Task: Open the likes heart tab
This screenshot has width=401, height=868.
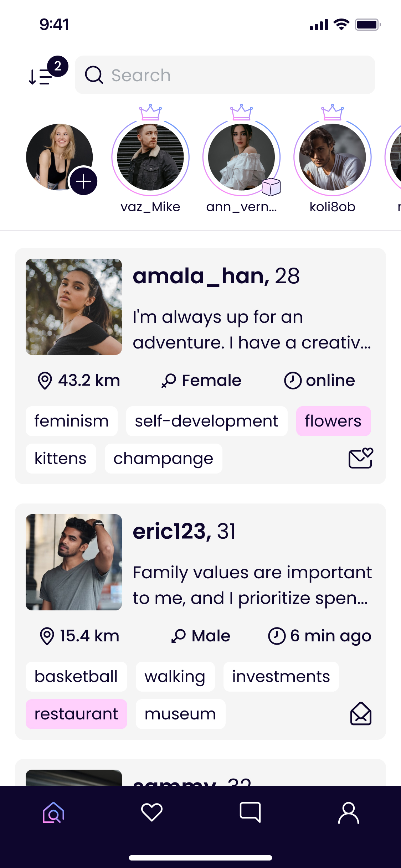Action: pyautogui.click(x=152, y=812)
